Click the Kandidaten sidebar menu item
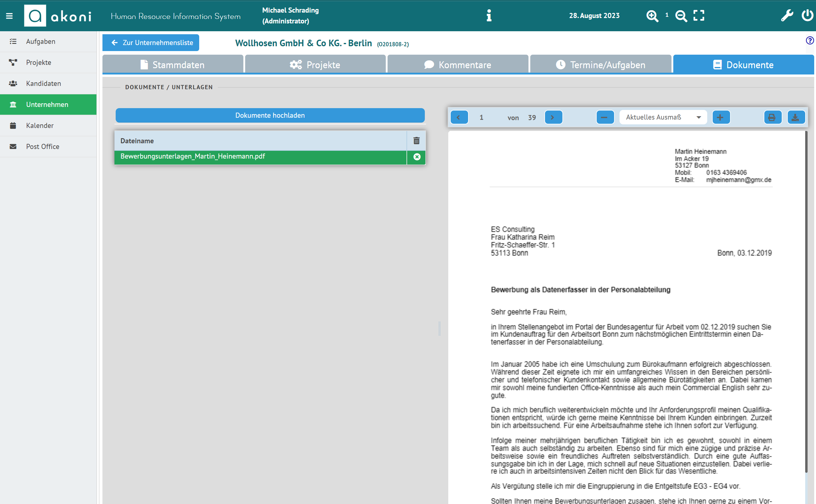816x504 pixels. point(43,83)
